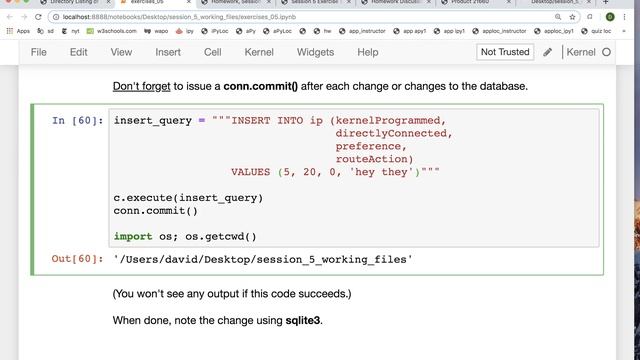Show more bookmarks with the overflow chevron

point(624,31)
